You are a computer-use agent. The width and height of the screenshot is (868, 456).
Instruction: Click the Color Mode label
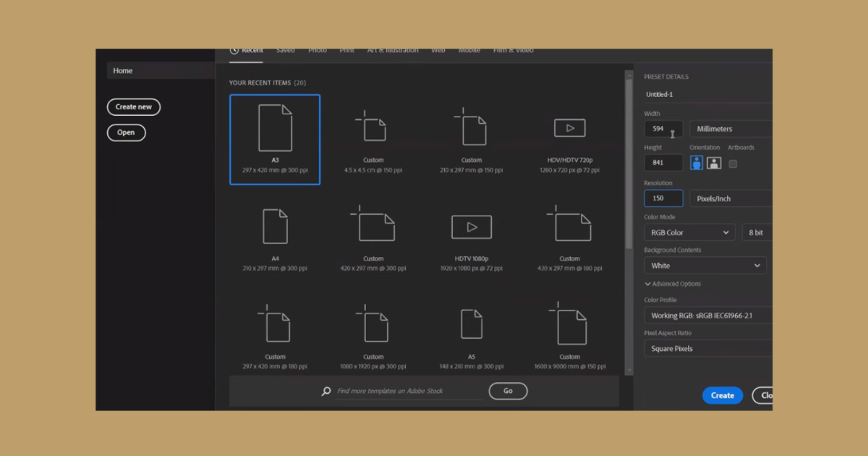[660, 216]
